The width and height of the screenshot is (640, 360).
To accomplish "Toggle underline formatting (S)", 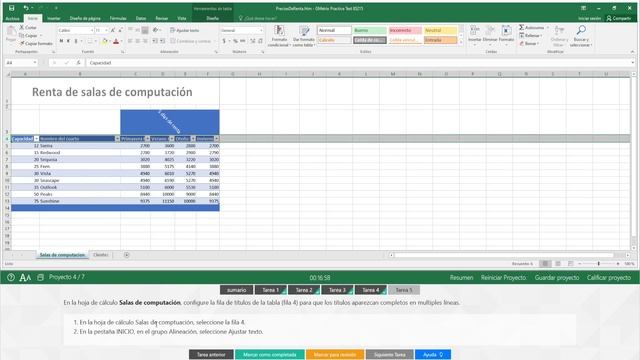I will coord(76,41).
